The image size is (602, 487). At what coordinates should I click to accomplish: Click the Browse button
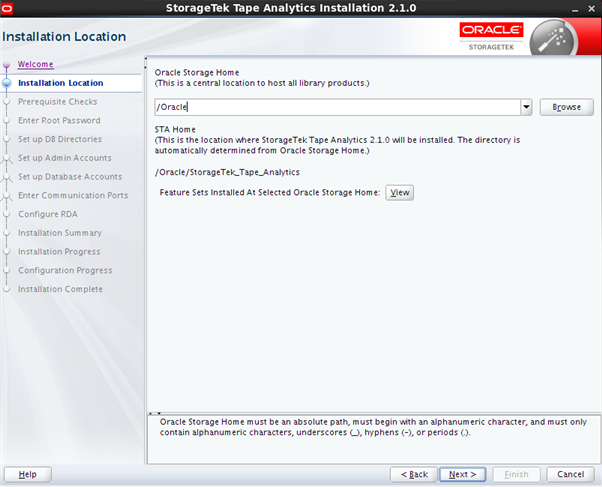point(566,107)
